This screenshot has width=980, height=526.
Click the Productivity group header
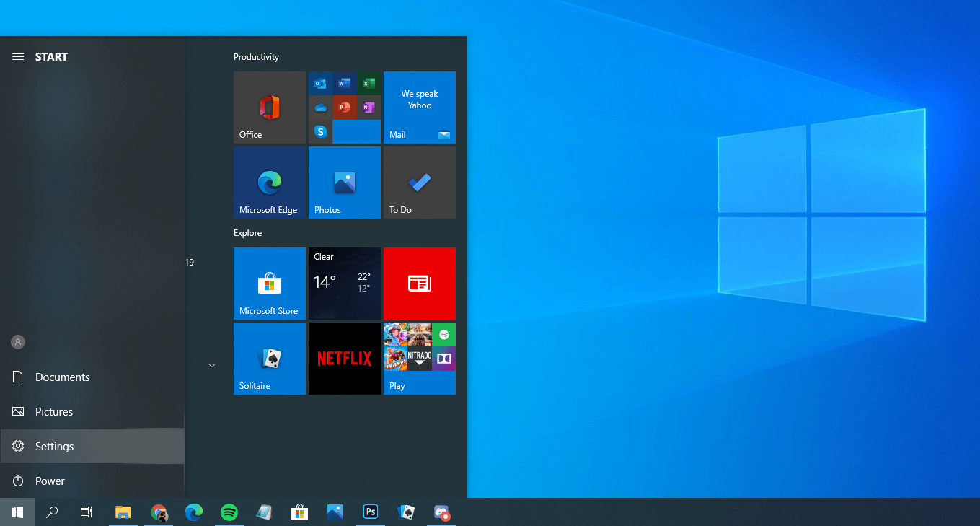[256, 57]
